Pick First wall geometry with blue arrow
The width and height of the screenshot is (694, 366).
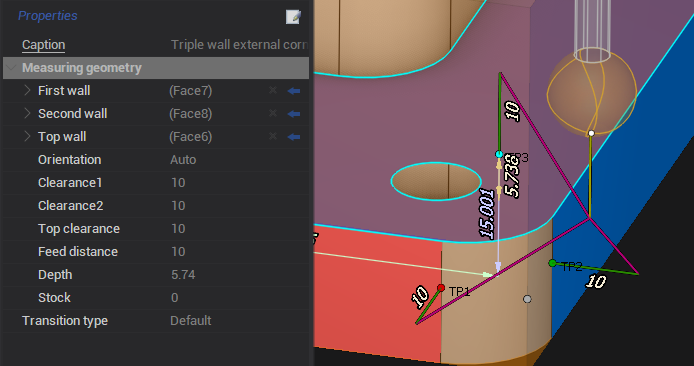pos(294,91)
